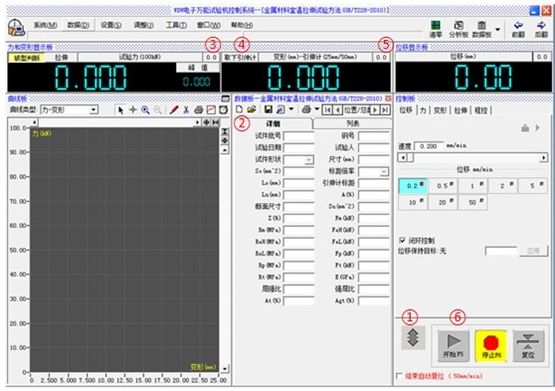The height and width of the screenshot is (391, 555).
Task: Go to previous record in data panel navigator
Action: point(338,110)
